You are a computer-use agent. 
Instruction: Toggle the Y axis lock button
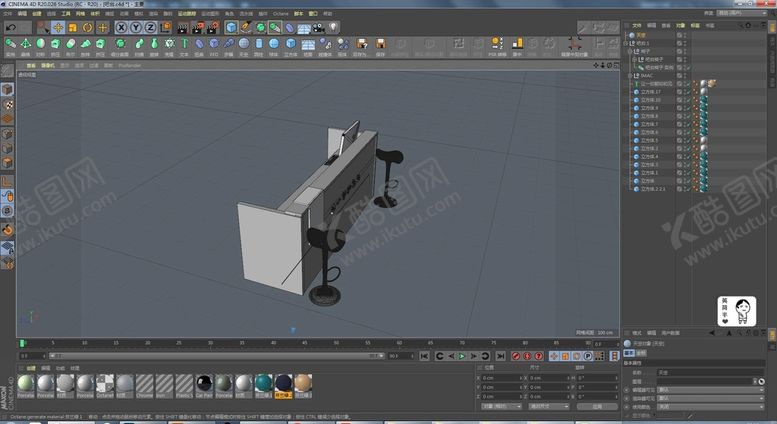pos(136,28)
